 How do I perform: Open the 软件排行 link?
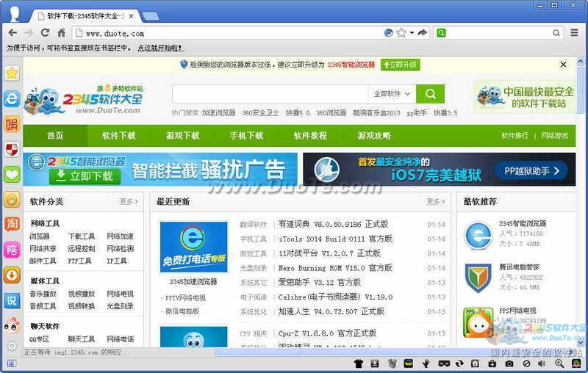[x=514, y=136]
